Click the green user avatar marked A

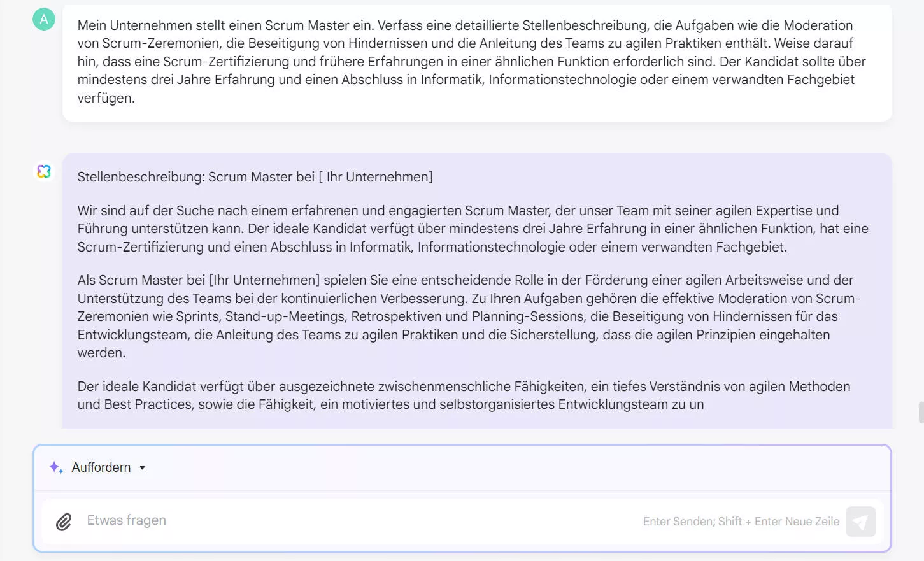click(x=43, y=19)
